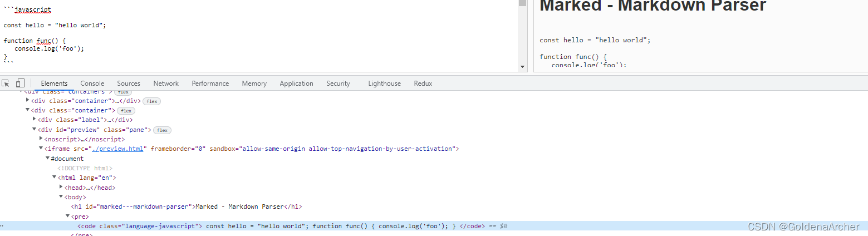
Task: Expand the noscript node
Action: coord(41,139)
